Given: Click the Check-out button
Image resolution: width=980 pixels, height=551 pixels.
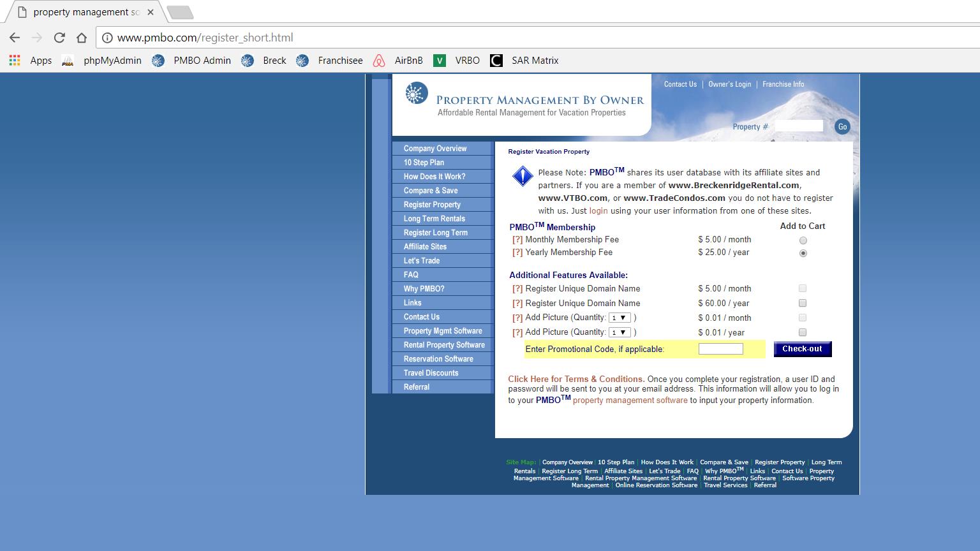Looking at the screenshot, I should tap(803, 349).
